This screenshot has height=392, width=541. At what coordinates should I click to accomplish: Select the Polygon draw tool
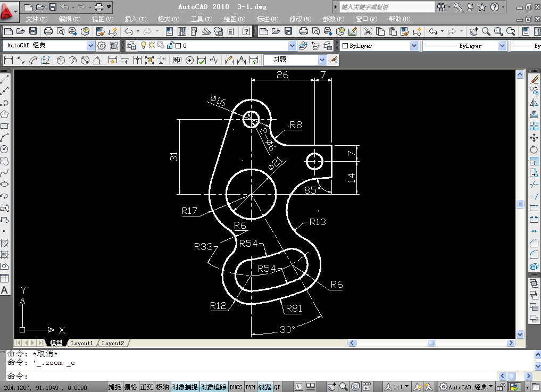point(4,114)
